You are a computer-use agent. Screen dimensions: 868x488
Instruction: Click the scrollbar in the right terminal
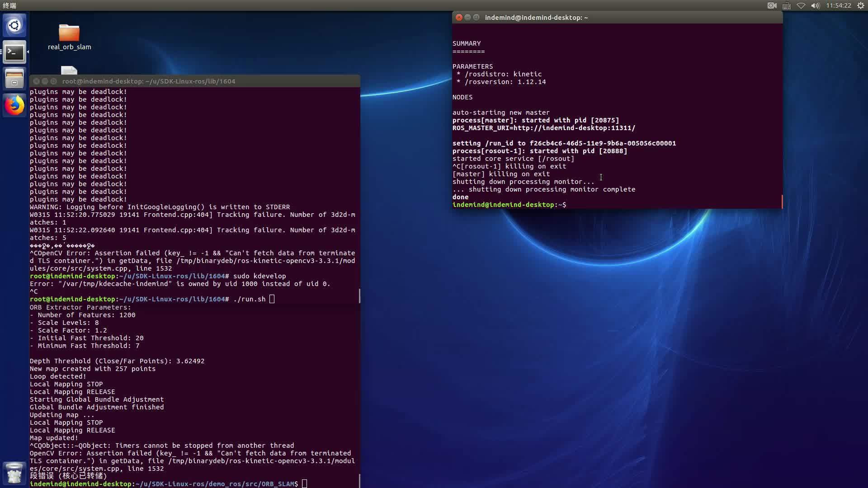pyautogui.click(x=782, y=202)
